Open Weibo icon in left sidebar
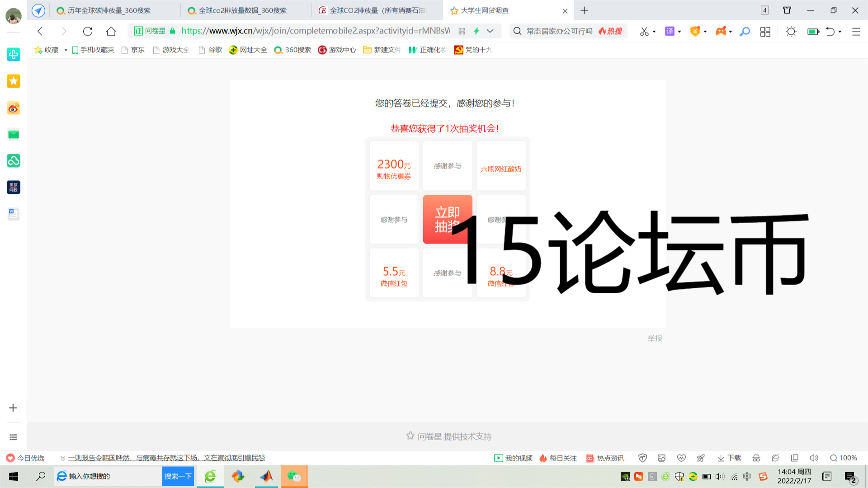This screenshot has width=868, height=488. click(x=14, y=108)
